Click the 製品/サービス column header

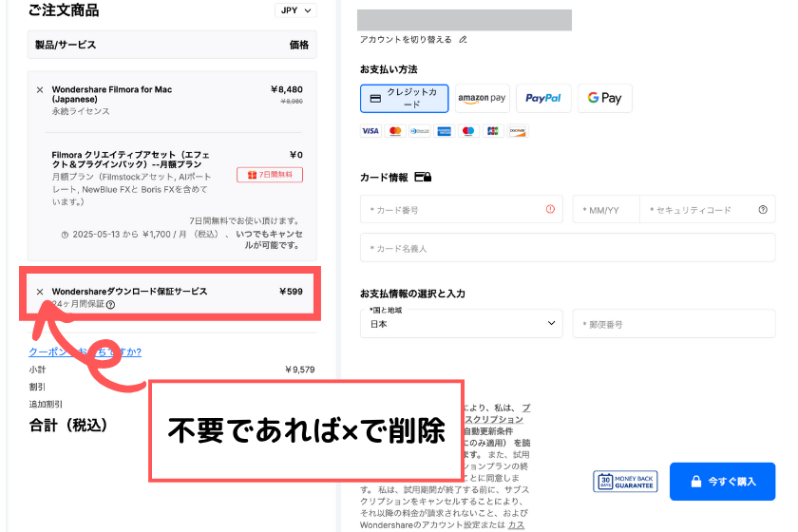pos(66,45)
